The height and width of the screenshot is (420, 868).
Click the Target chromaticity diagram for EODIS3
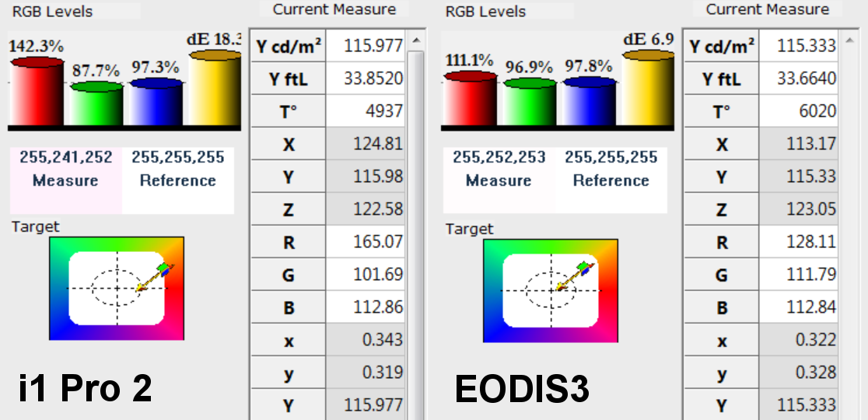click(x=551, y=291)
